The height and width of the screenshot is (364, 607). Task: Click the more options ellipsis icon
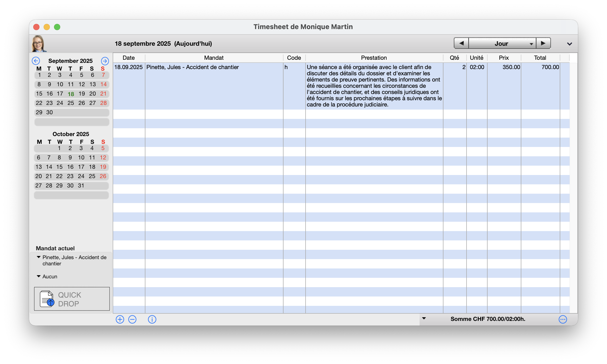coord(563,319)
